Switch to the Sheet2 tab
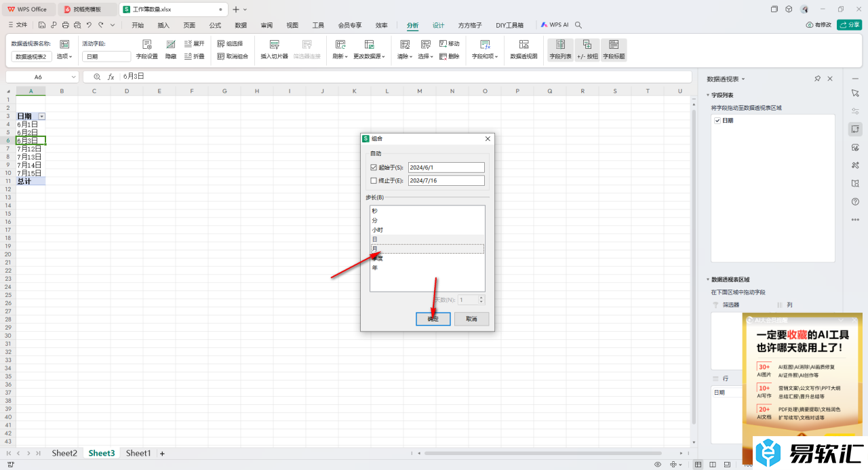Image resolution: width=868 pixels, height=470 pixels. 64,453
